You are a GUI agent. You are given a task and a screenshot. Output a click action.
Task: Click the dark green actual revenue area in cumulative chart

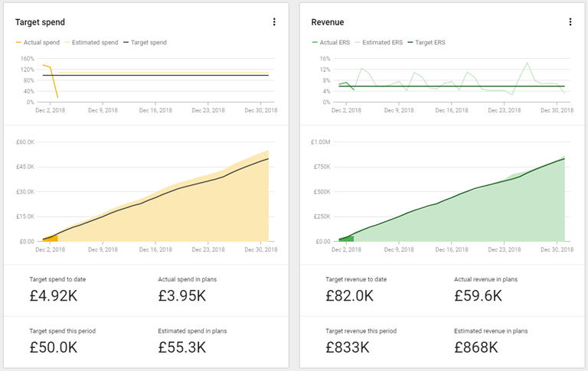coord(349,239)
